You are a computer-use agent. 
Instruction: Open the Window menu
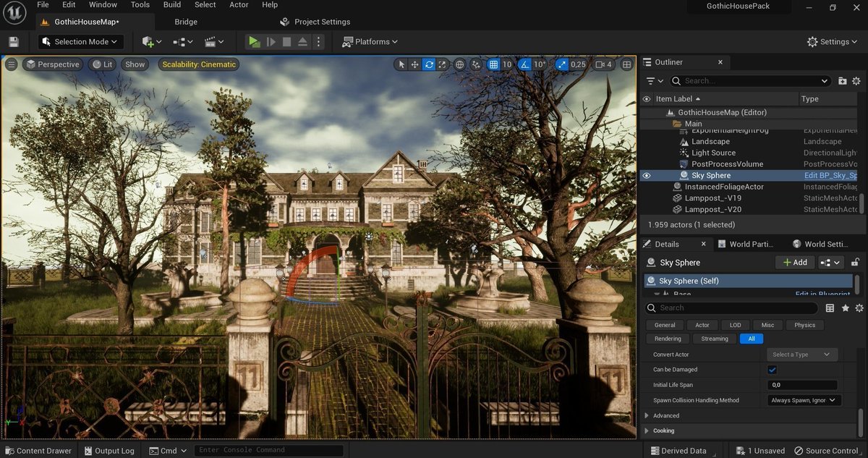tap(103, 4)
